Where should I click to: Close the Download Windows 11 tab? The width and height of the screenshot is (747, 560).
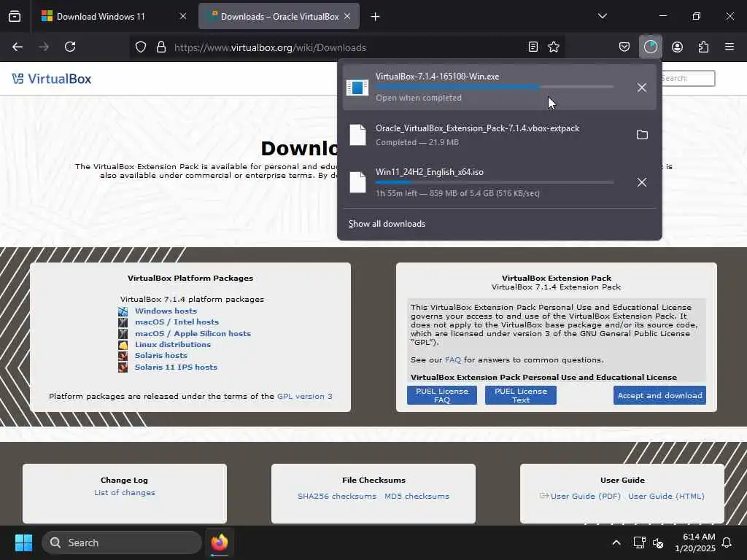click(183, 17)
